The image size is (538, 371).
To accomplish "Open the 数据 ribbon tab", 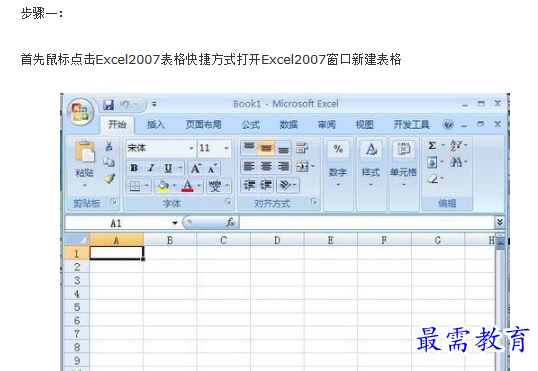I will (x=289, y=125).
